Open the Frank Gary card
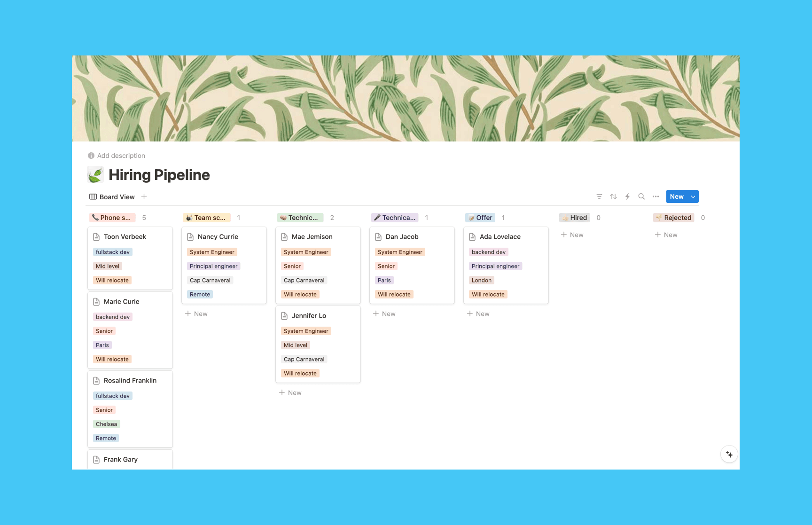812x525 pixels. click(x=130, y=459)
